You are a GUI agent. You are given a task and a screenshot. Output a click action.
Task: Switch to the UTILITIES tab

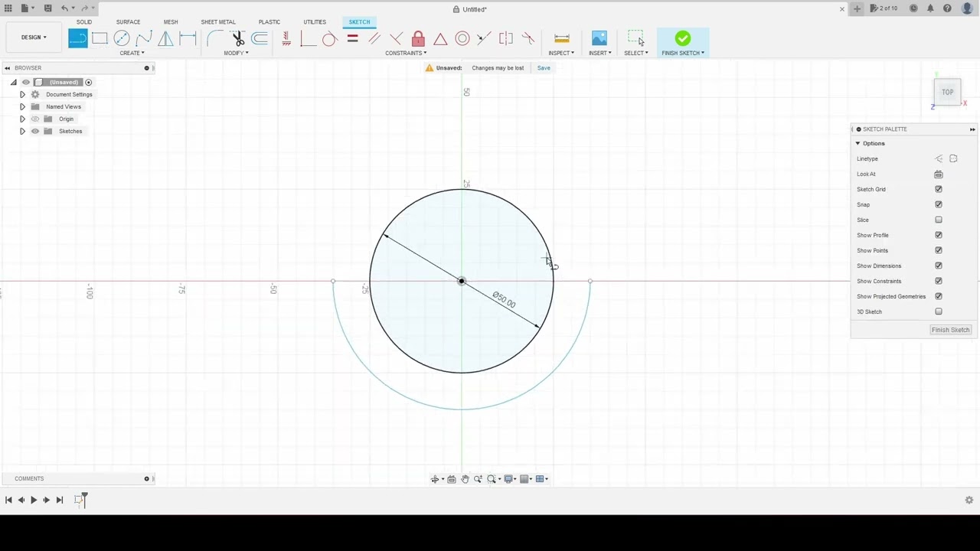(315, 22)
